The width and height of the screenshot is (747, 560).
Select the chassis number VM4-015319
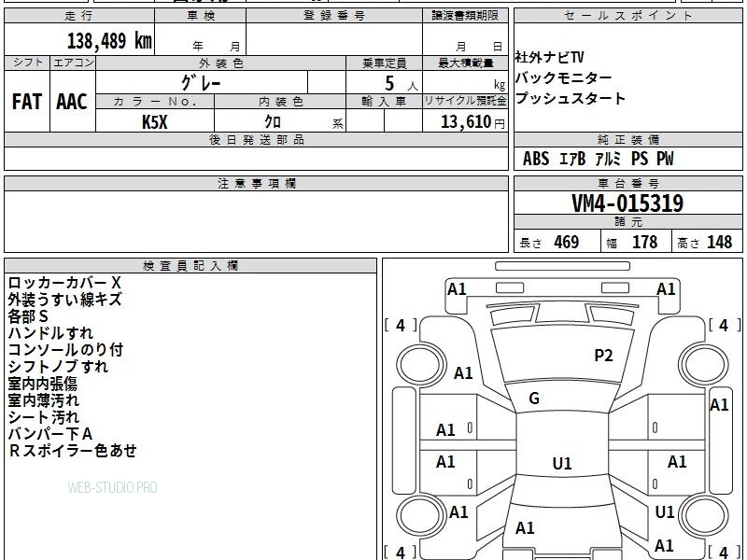627,203
